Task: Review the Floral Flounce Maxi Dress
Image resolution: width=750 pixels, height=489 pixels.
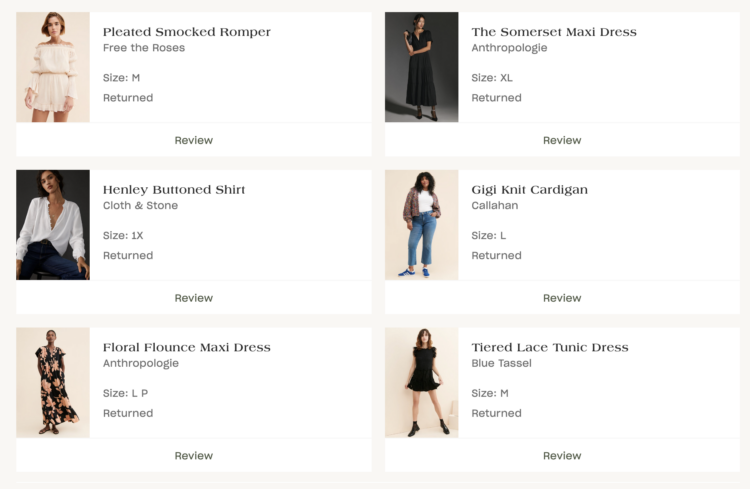Action: click(193, 456)
